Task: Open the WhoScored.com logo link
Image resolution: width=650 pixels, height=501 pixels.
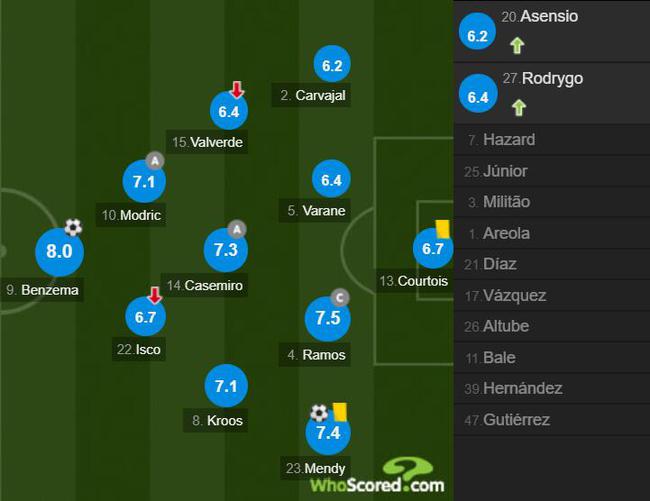Action: [377, 475]
